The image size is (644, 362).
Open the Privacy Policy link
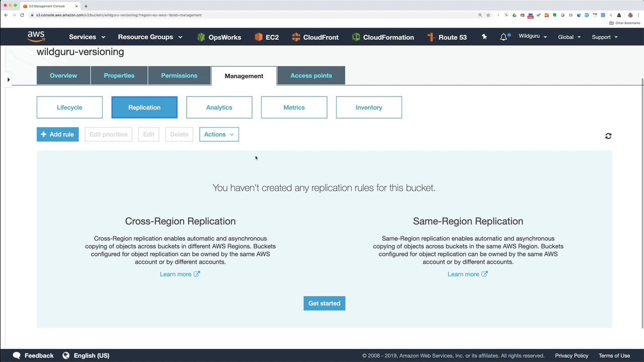(572, 355)
